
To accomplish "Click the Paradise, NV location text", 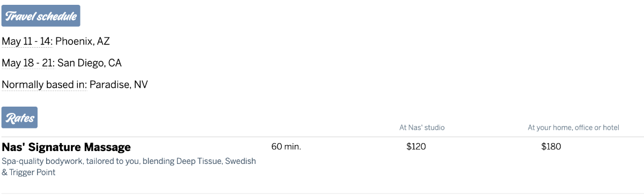I will tap(119, 85).
